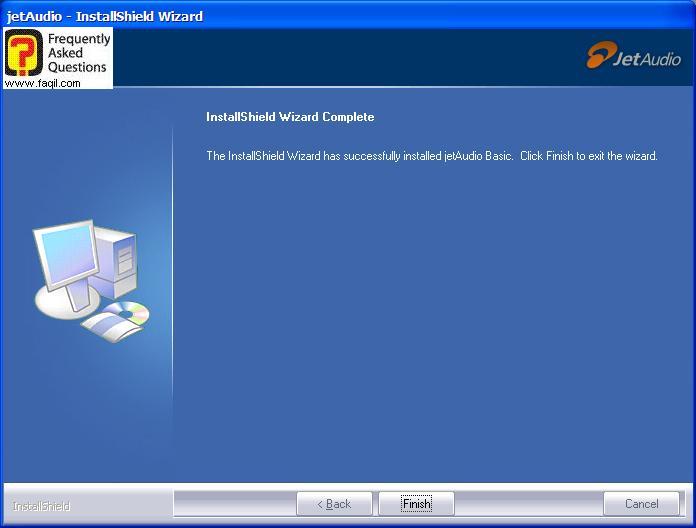This screenshot has height=528, width=696.
Task: Click the jetAudio - InstallShield Wizard title bar
Action: click(105, 16)
